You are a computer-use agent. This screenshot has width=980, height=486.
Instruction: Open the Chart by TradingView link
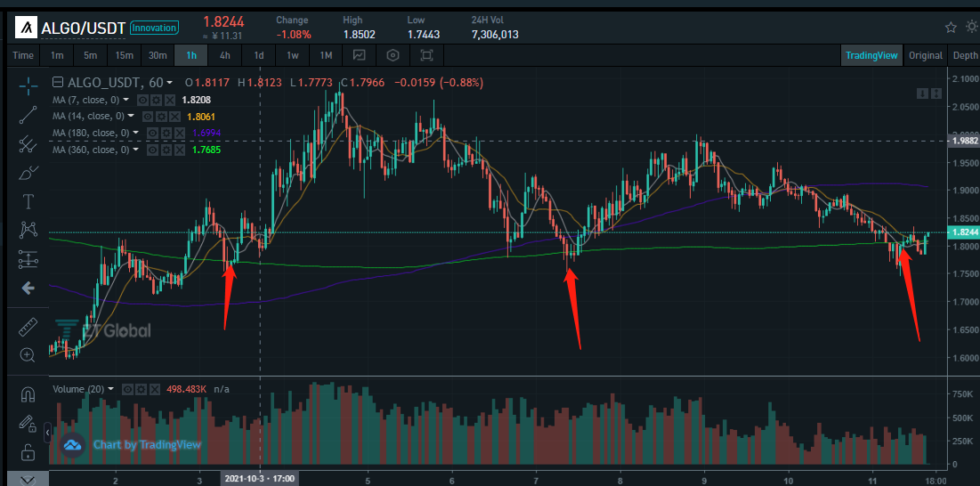point(147,445)
